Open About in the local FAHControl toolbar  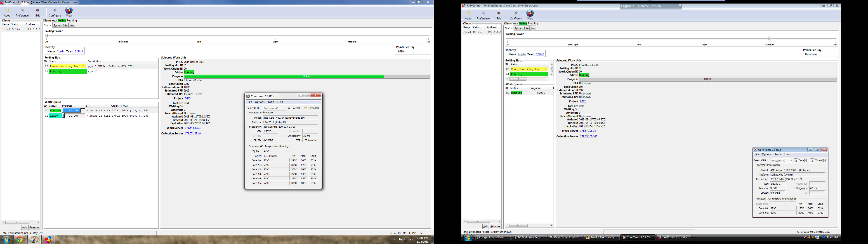[7, 12]
